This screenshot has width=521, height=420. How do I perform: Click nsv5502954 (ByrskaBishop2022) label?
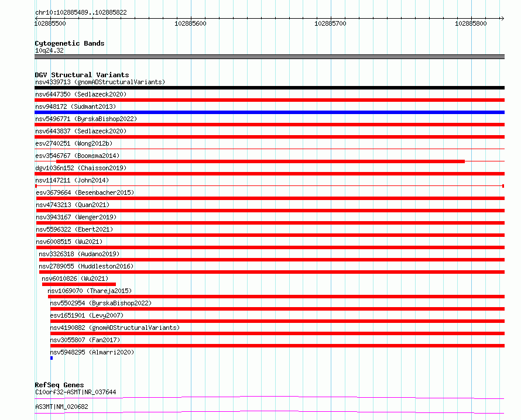[x=101, y=303]
